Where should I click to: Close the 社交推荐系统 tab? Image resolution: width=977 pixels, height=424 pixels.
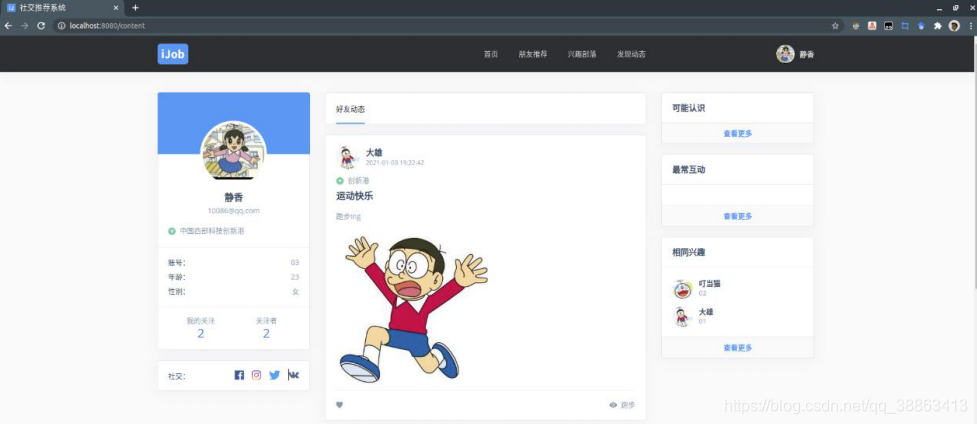116,7
